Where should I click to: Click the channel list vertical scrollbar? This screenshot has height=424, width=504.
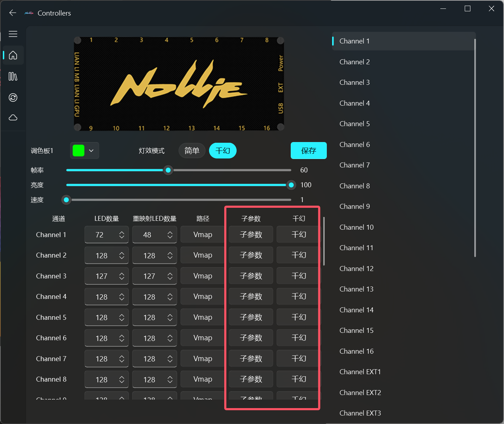475,148
